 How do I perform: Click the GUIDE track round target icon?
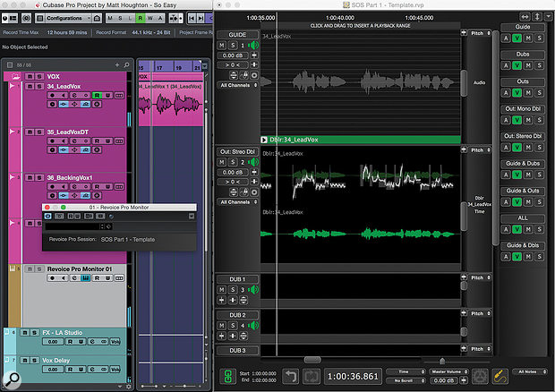pyautogui.click(x=254, y=75)
